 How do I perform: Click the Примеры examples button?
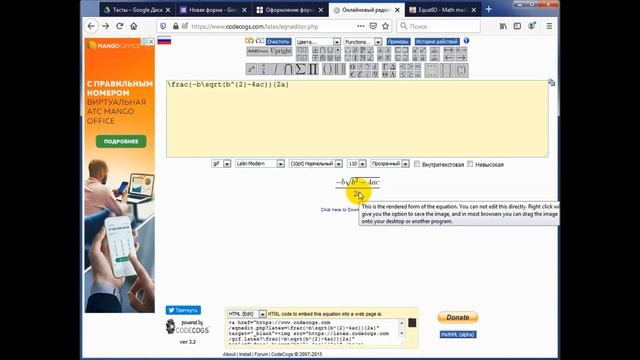[398, 42]
